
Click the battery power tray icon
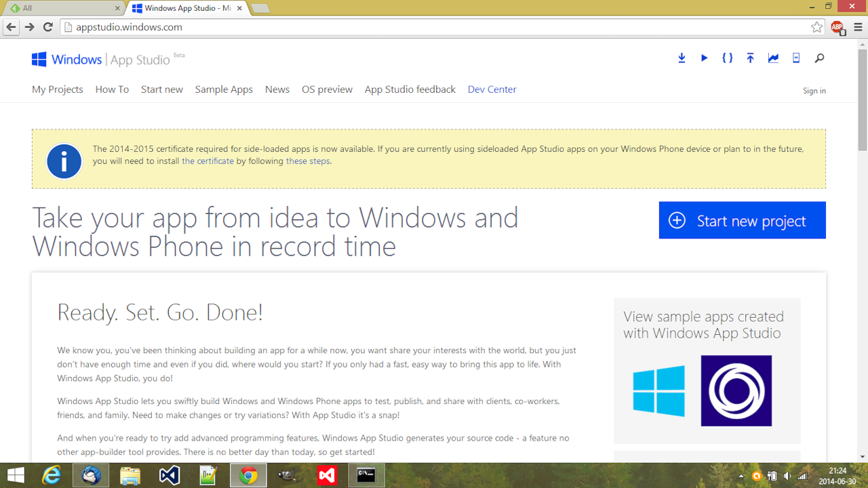tap(772, 476)
